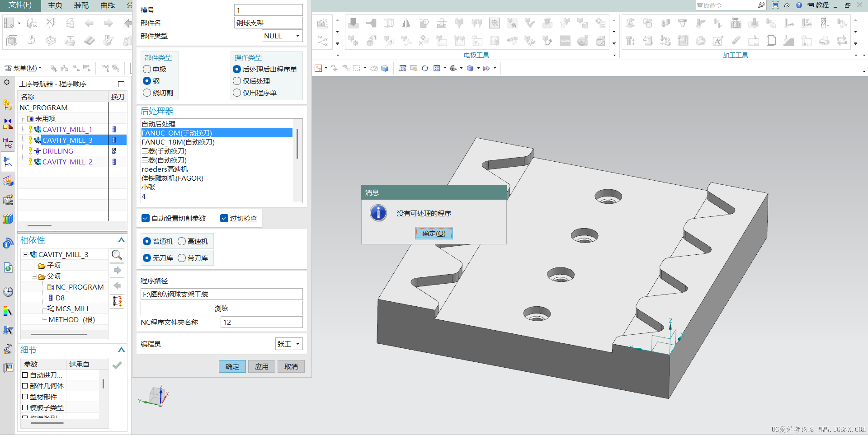Viewport: 868px width, 435px height.
Task: Click 确定(O) in the message dialog
Action: click(434, 234)
